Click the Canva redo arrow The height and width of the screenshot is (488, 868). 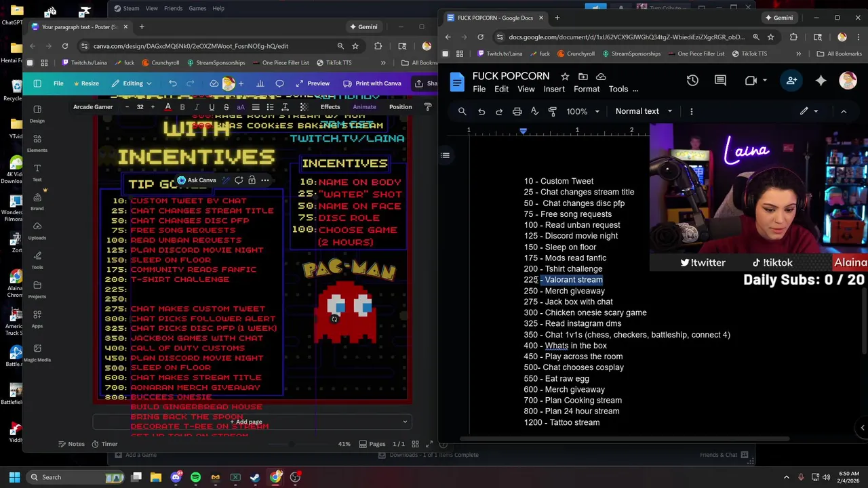(x=191, y=83)
